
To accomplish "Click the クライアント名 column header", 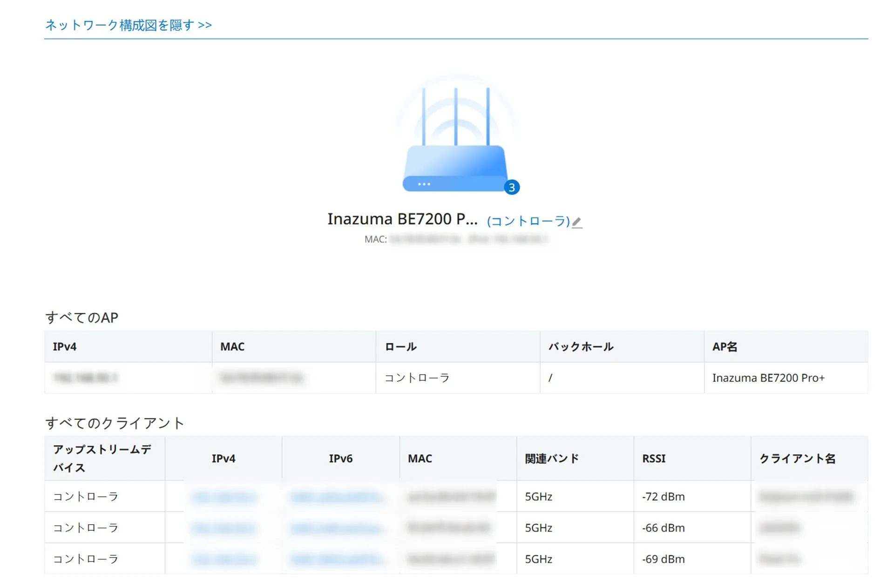I will coord(797,459).
